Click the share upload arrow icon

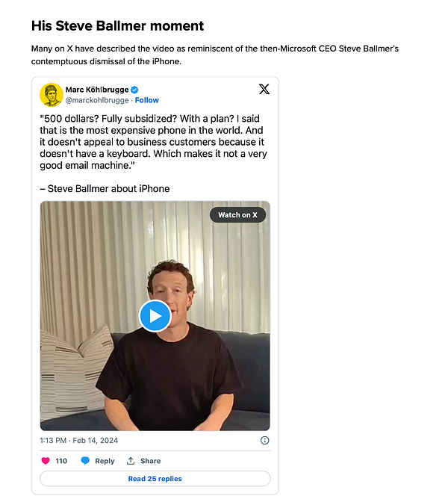131,461
